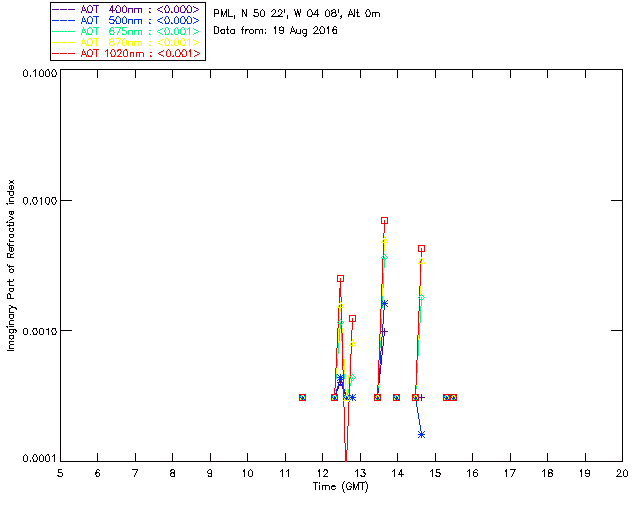
Task: Click the 0.0001 y-axis tick label
Action: click(39, 458)
